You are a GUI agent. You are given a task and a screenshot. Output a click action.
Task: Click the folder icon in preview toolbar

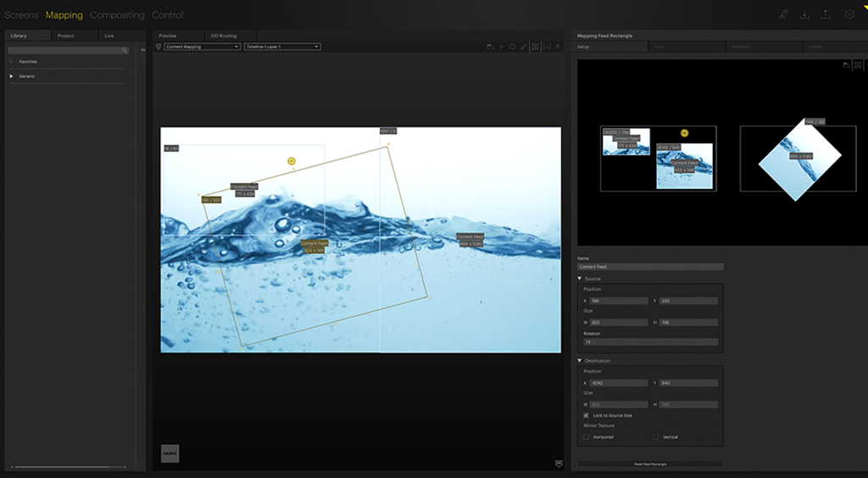click(490, 47)
